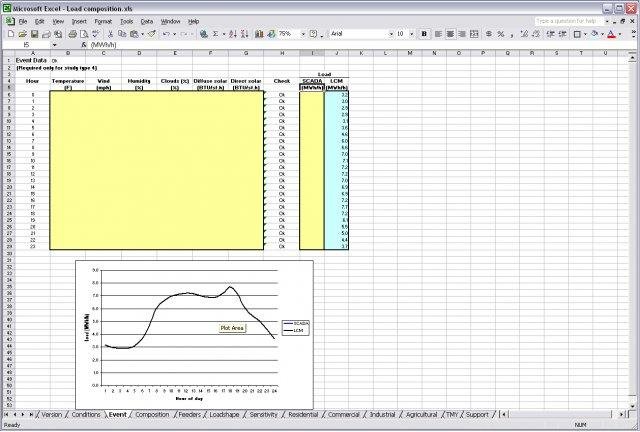Select row header 30
Screen dimensions: 640x432
click(9, 253)
